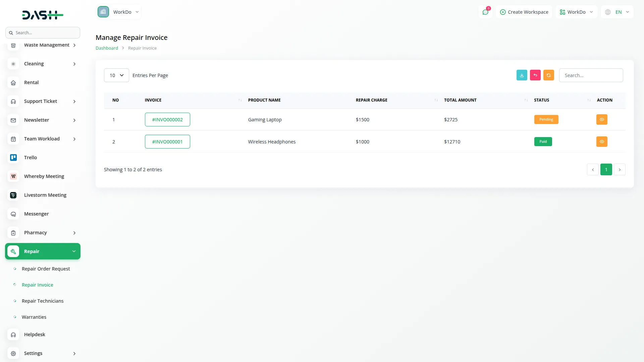Open the entries per page dropdown
This screenshot has width=644, height=362.
[116, 75]
